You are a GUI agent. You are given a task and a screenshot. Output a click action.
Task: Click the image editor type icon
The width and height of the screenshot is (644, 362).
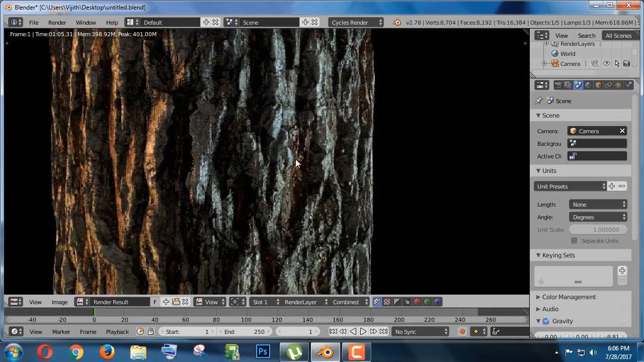pyautogui.click(x=16, y=302)
